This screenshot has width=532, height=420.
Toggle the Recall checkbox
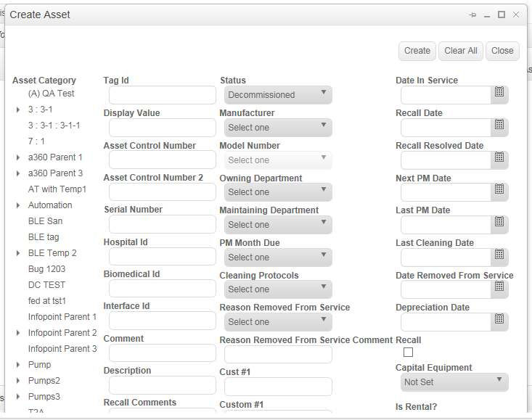pyautogui.click(x=408, y=353)
